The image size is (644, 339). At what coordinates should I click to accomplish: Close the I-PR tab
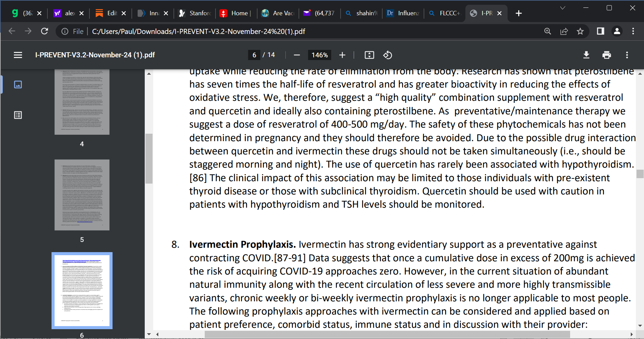[499, 13]
